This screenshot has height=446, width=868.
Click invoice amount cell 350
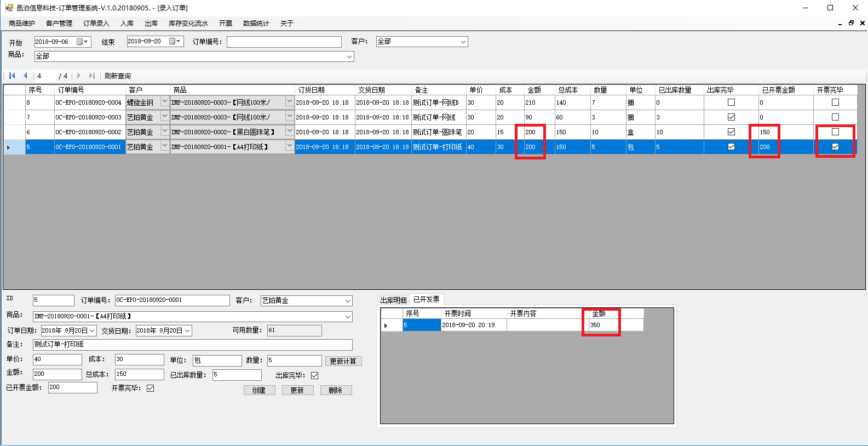(616, 325)
